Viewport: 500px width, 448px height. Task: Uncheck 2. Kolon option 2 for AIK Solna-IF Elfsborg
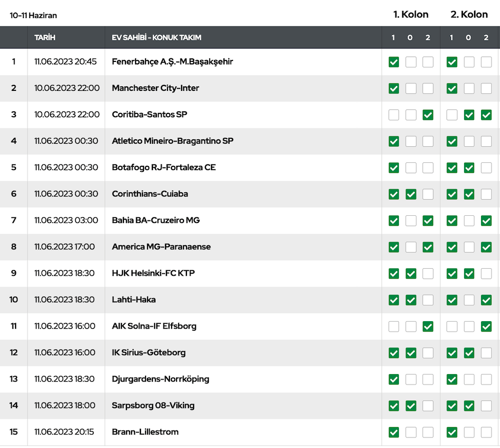click(486, 326)
